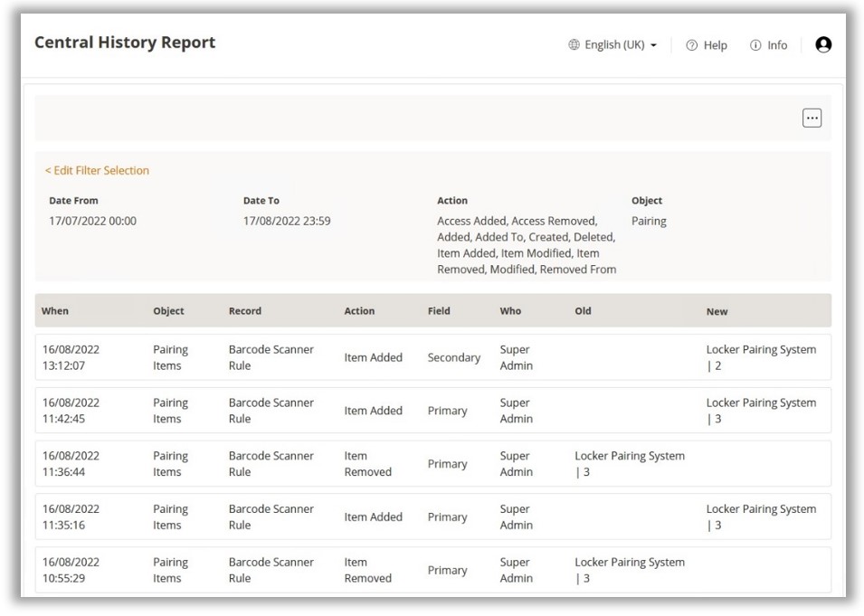Click the Who column header
This screenshot has height=616, width=864.
[x=510, y=311]
